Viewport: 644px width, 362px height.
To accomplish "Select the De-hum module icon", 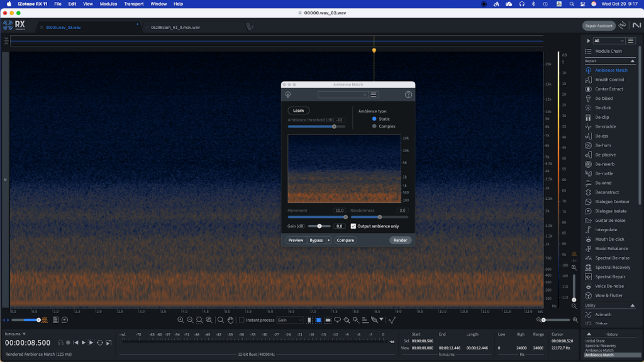I will [589, 145].
